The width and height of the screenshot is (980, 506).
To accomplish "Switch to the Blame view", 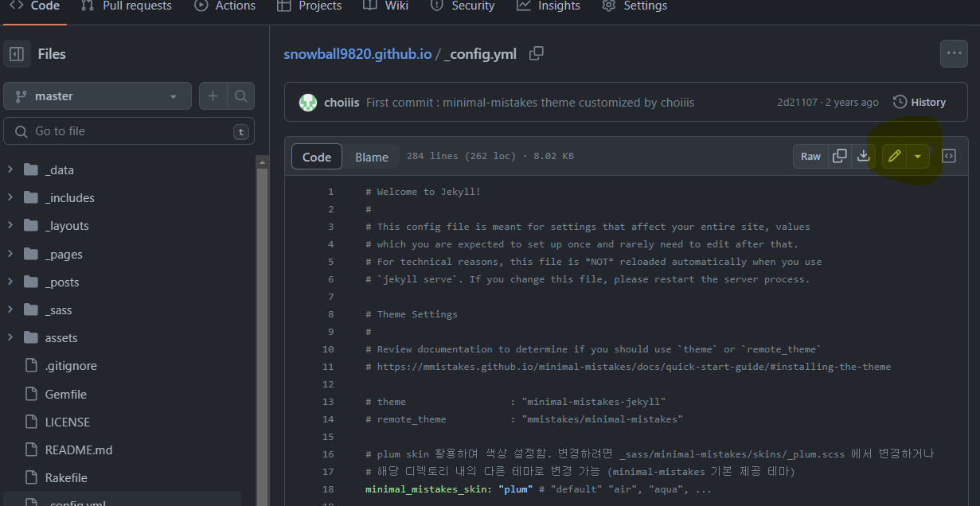I will 372,157.
